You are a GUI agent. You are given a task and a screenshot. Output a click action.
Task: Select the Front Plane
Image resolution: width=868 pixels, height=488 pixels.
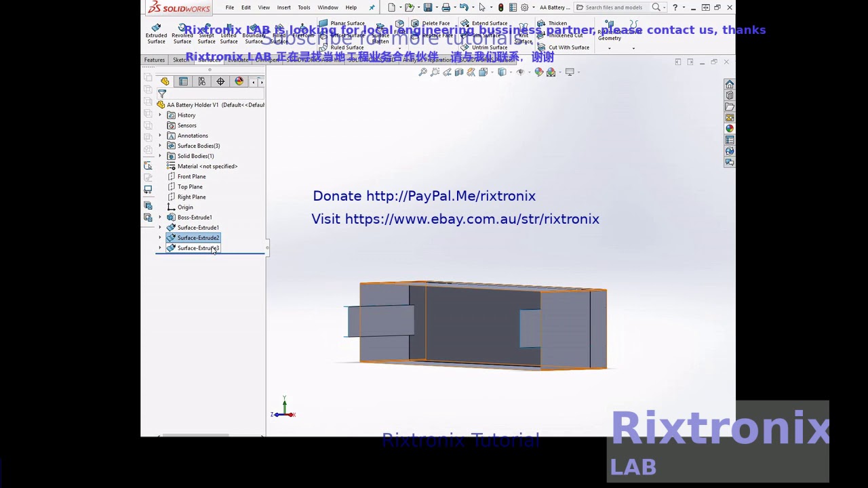pos(186,176)
